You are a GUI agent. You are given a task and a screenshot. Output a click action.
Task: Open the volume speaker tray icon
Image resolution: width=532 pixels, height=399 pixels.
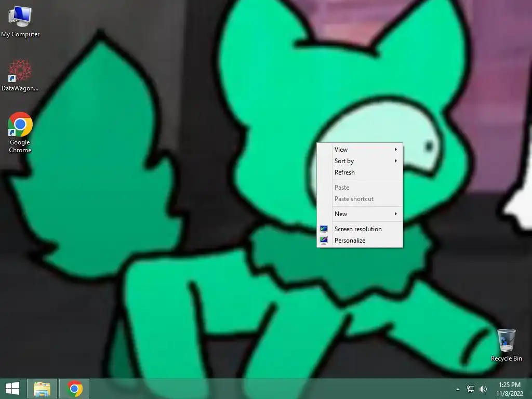coord(483,389)
